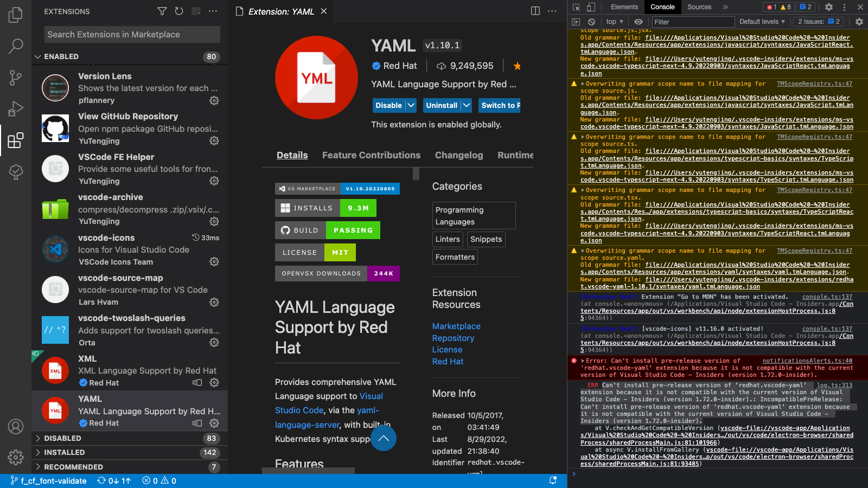
Task: Switch to Feature Contributions tab
Action: click(371, 155)
